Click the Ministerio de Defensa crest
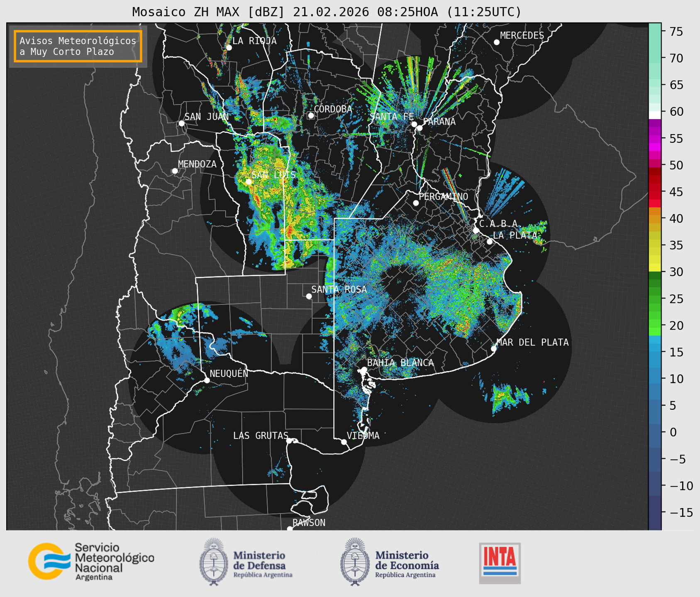The height and width of the screenshot is (597, 700). (x=214, y=562)
